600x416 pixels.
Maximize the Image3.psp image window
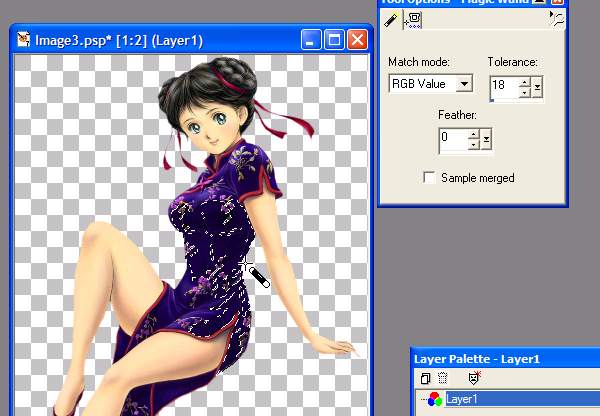pos(334,40)
